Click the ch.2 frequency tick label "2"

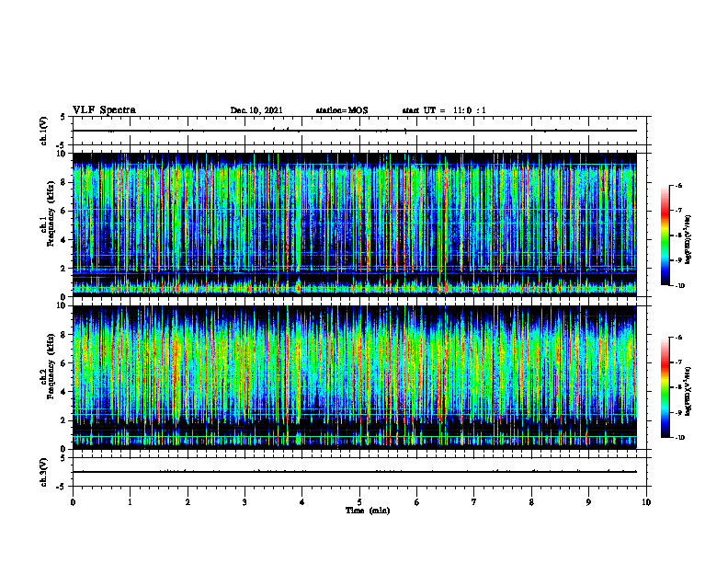pos(63,420)
